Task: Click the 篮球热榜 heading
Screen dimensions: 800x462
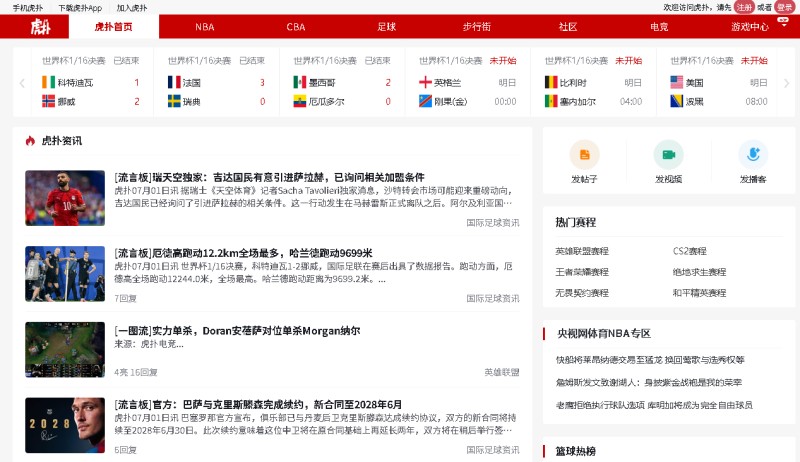Action: click(576, 451)
